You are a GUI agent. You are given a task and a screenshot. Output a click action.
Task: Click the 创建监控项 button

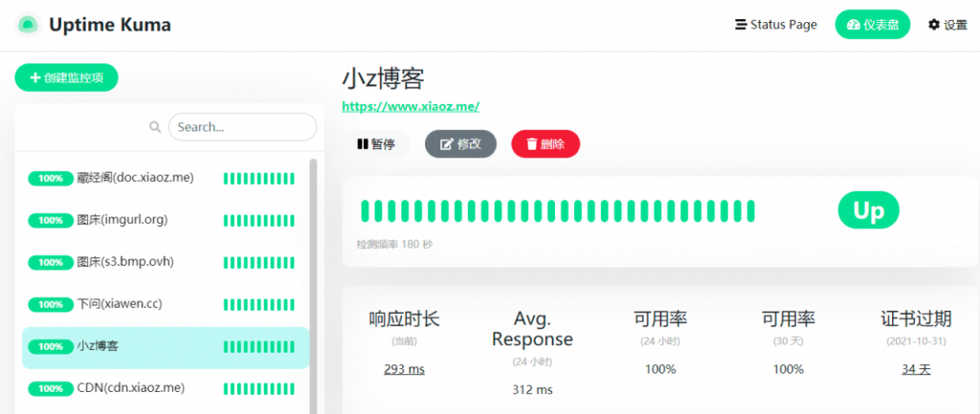[x=66, y=77]
